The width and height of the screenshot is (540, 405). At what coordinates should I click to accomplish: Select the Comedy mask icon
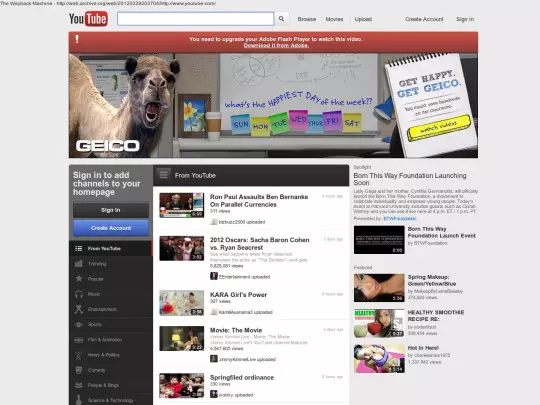coord(79,370)
